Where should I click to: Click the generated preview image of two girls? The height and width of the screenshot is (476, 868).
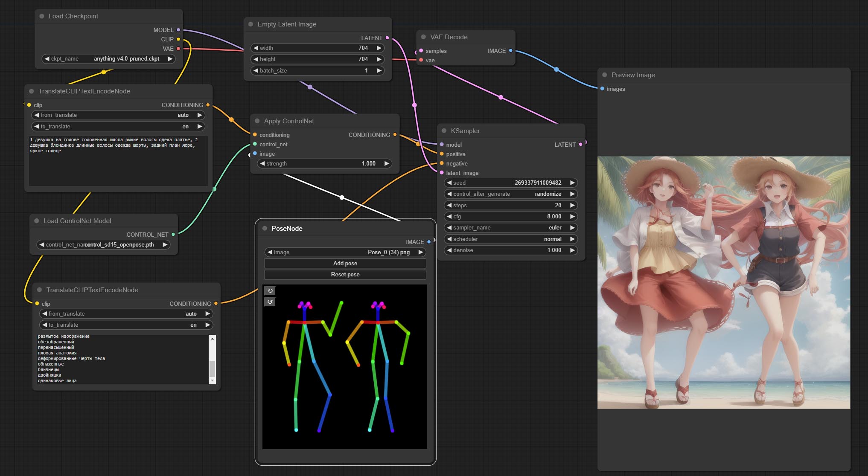(723, 282)
